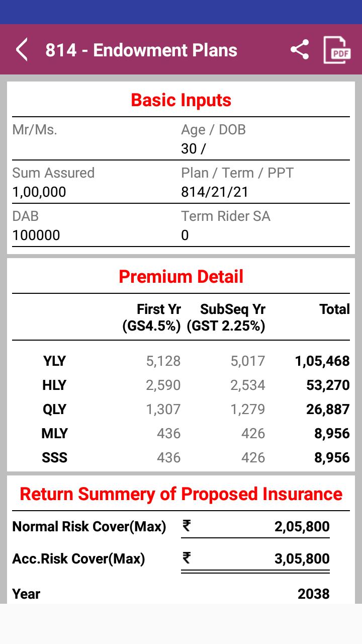This screenshot has width=362, height=644.
Task: Tap the Sum Assured value 1,00,000
Action: point(39,192)
